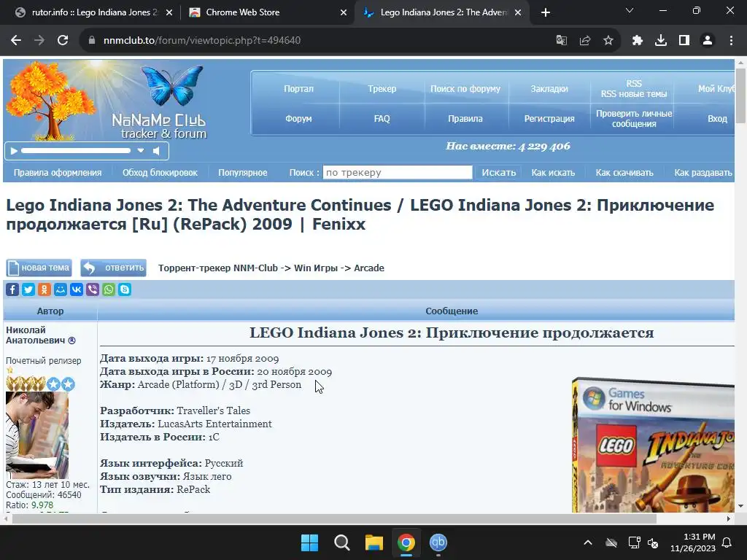
Task: Share topic on Moi Mir icon
Action: [x=61, y=289]
